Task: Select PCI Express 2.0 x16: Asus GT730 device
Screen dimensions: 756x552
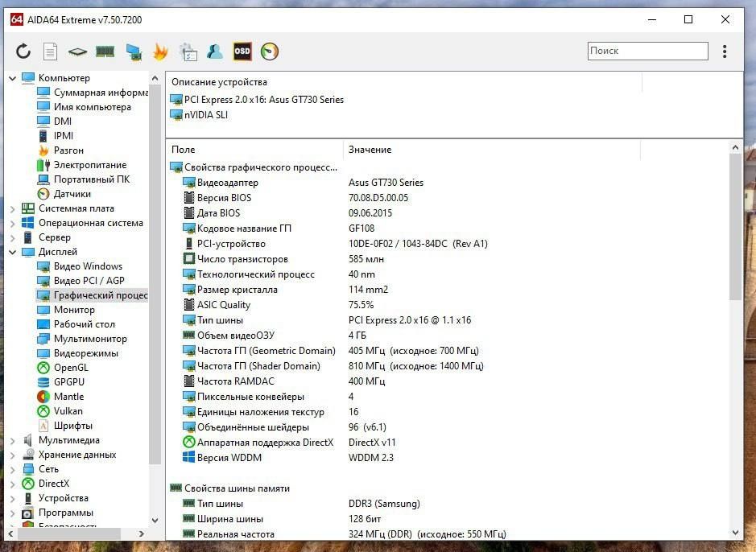Action: point(257,100)
